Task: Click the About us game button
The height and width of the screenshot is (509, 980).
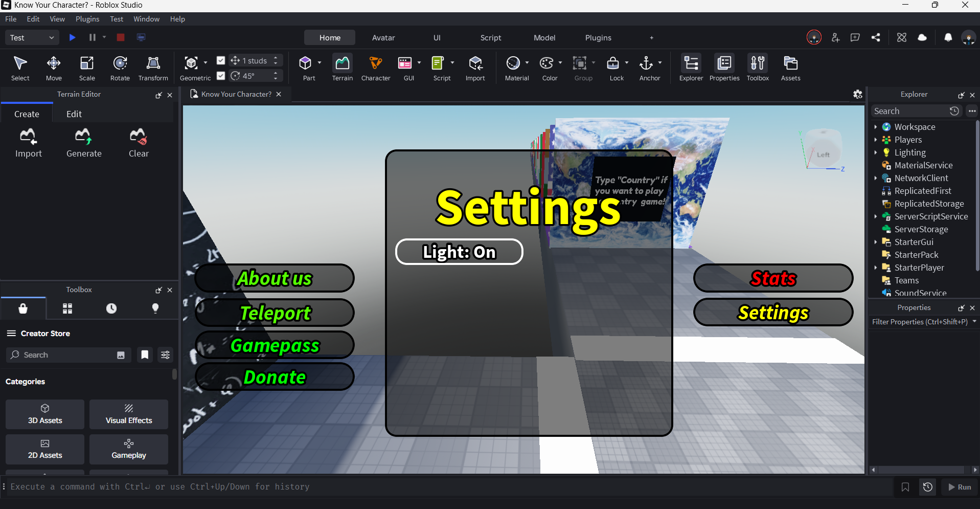Action: tap(275, 278)
